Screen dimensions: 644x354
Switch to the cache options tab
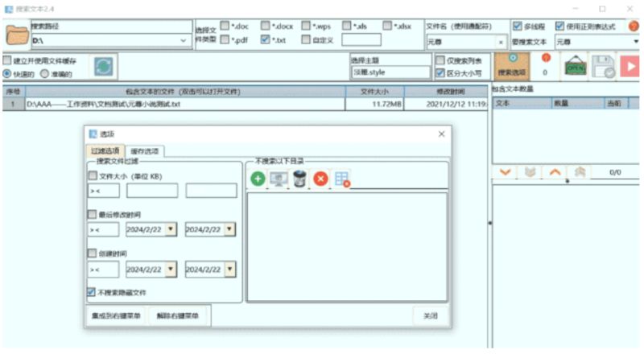click(145, 151)
